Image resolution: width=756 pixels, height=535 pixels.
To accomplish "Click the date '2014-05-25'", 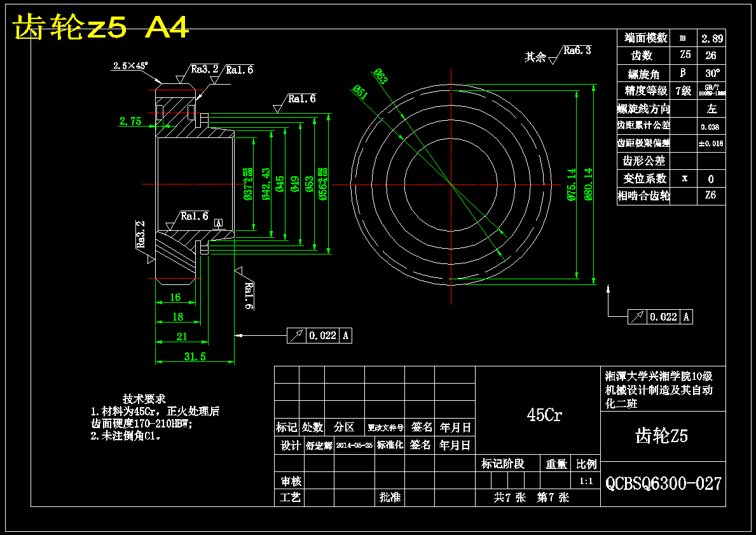I will pos(354,446).
